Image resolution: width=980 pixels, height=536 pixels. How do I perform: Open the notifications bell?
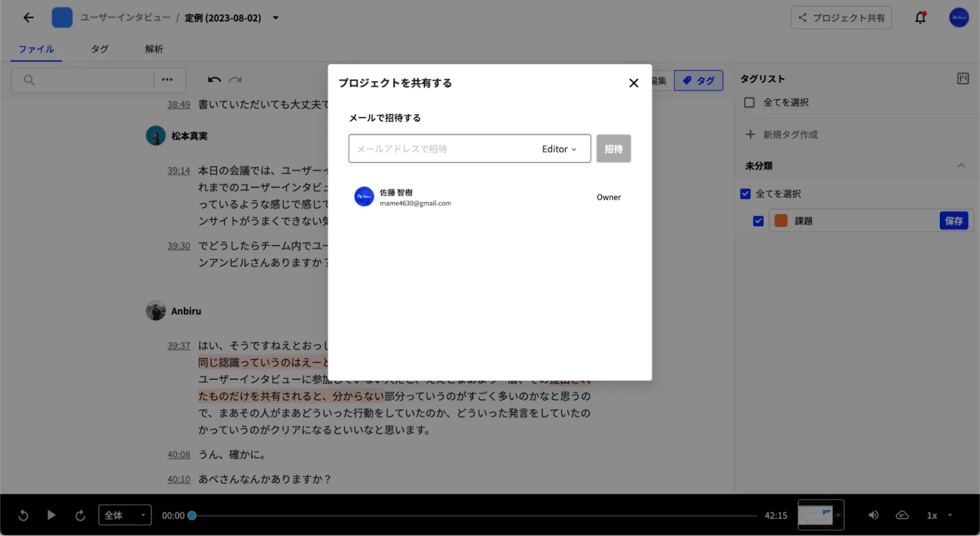click(920, 18)
